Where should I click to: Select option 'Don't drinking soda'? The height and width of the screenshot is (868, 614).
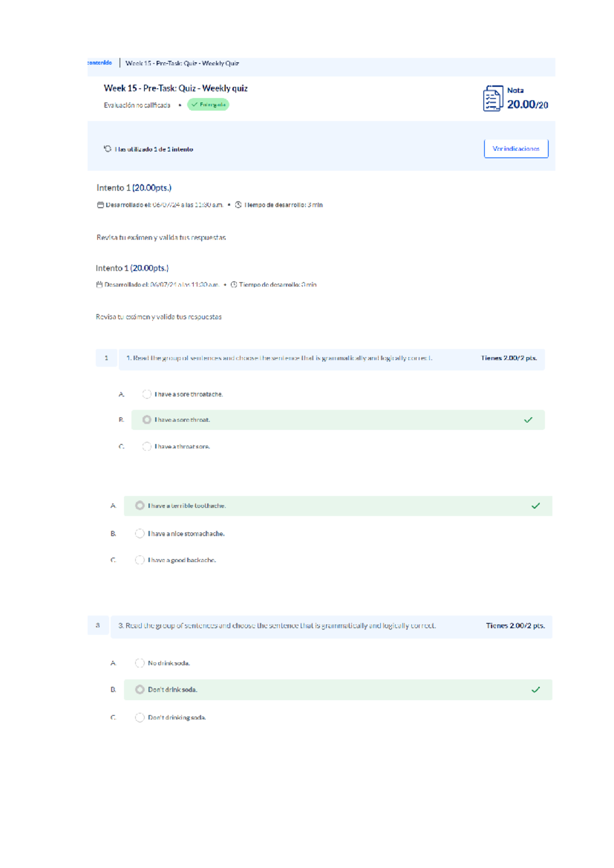(140, 717)
